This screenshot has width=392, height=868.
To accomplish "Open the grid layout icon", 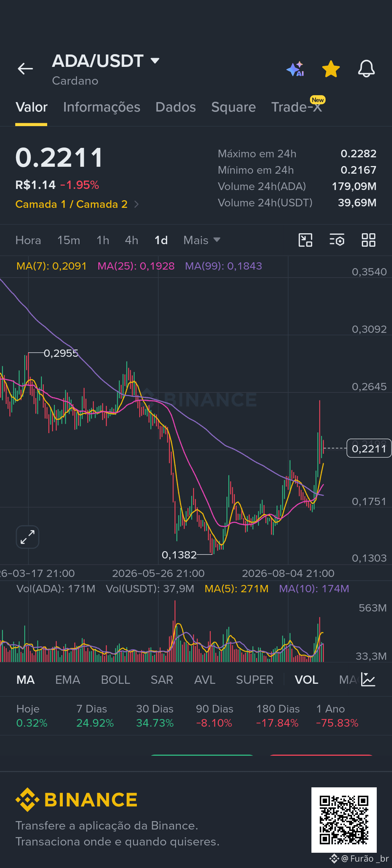I will [x=368, y=240].
